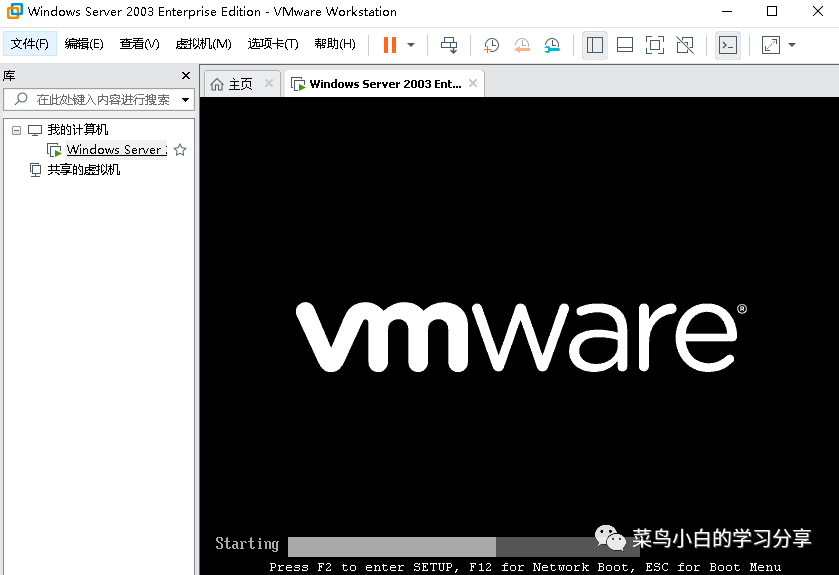Expand the power options dropdown arrow beside pause
This screenshot has width=839, height=575.
pos(411,45)
